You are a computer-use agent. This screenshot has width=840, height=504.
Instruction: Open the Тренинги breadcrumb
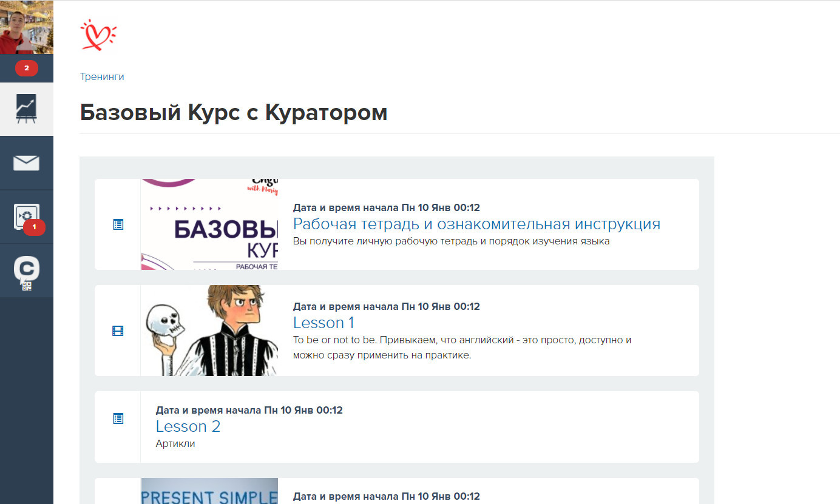click(x=102, y=76)
